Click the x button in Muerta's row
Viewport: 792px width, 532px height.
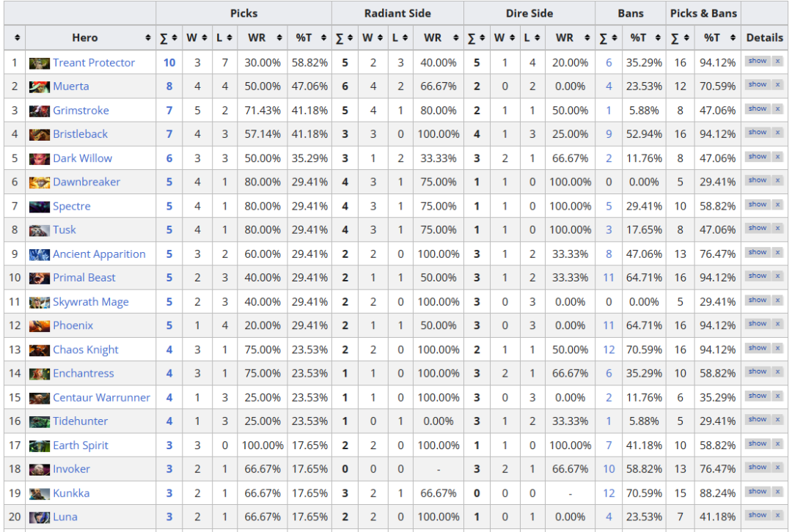(x=777, y=85)
